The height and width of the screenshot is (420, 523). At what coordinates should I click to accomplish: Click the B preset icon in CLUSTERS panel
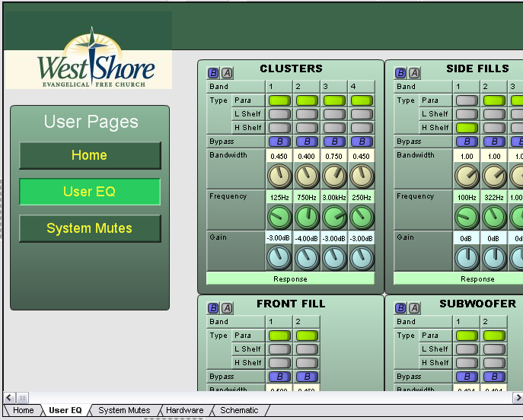pos(213,73)
